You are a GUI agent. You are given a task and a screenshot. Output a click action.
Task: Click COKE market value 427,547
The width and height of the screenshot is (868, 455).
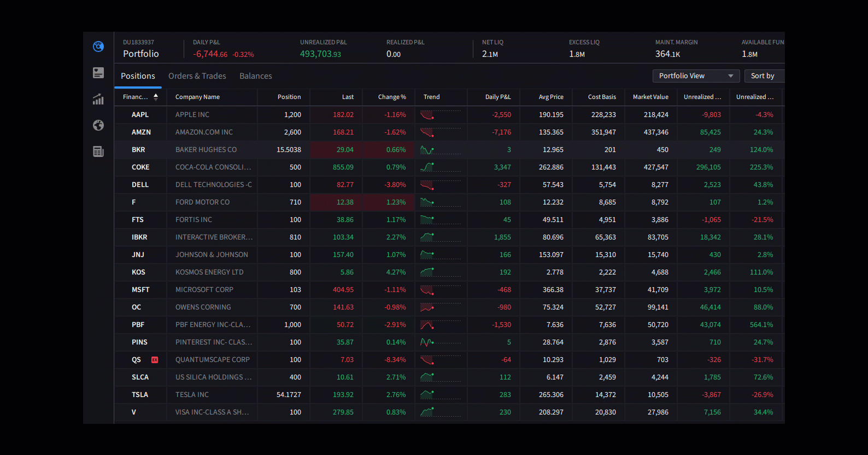(656, 167)
